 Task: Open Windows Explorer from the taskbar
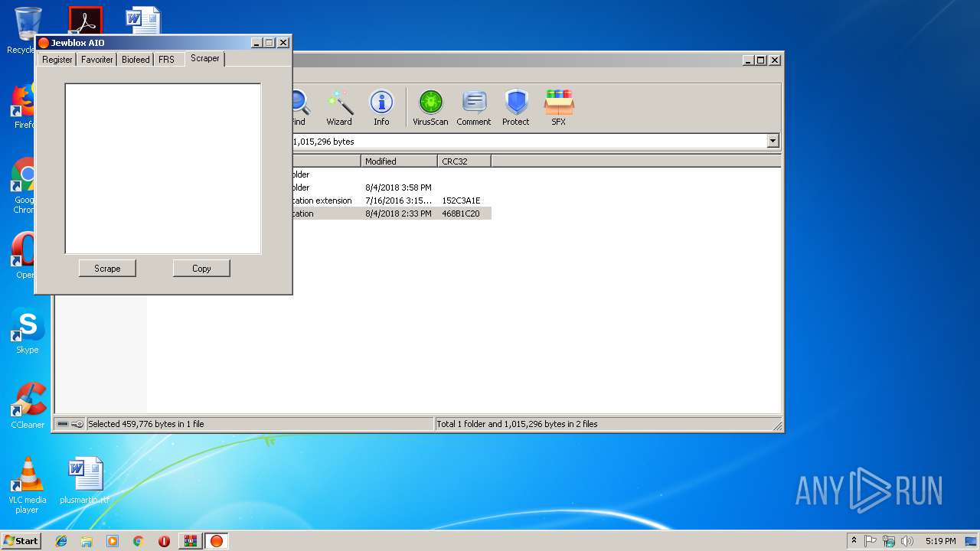[87, 541]
